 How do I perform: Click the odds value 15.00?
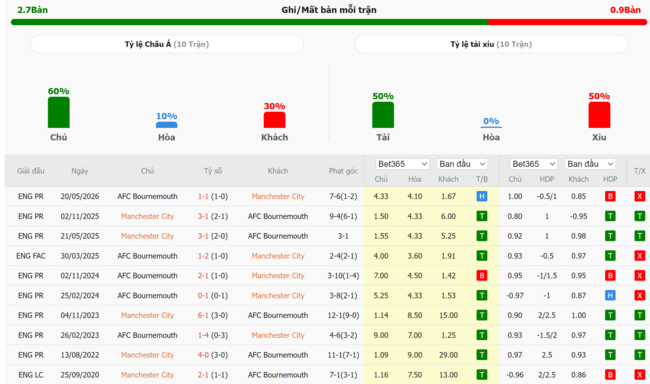click(x=449, y=315)
